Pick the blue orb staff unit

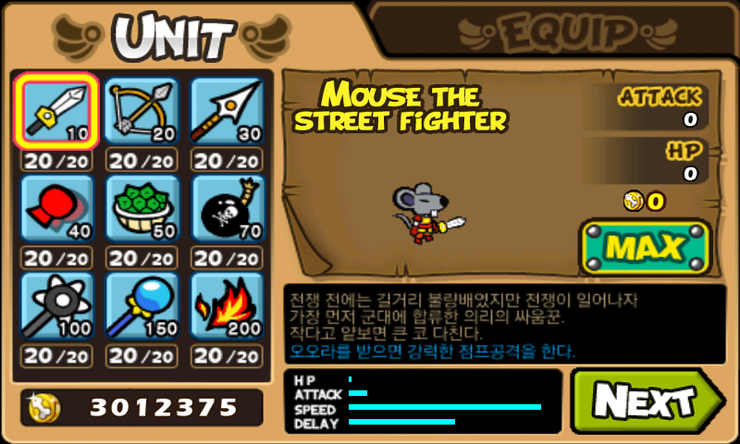(x=142, y=306)
